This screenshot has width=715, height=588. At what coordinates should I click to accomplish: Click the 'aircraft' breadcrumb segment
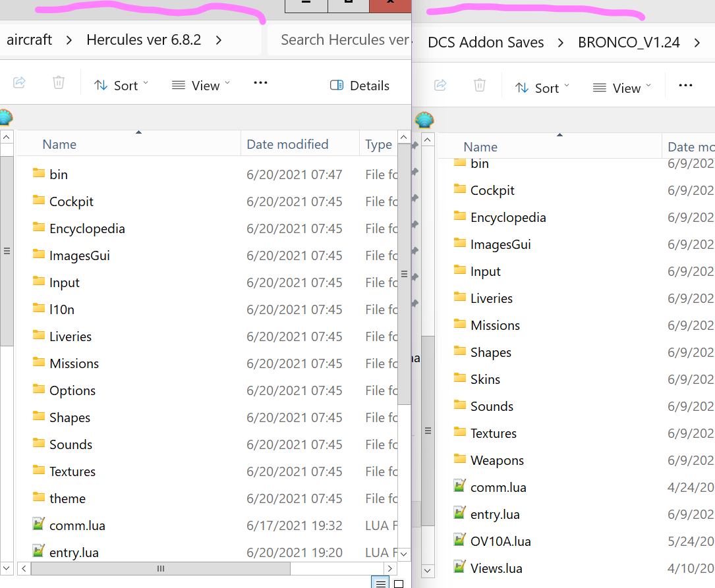pos(29,40)
